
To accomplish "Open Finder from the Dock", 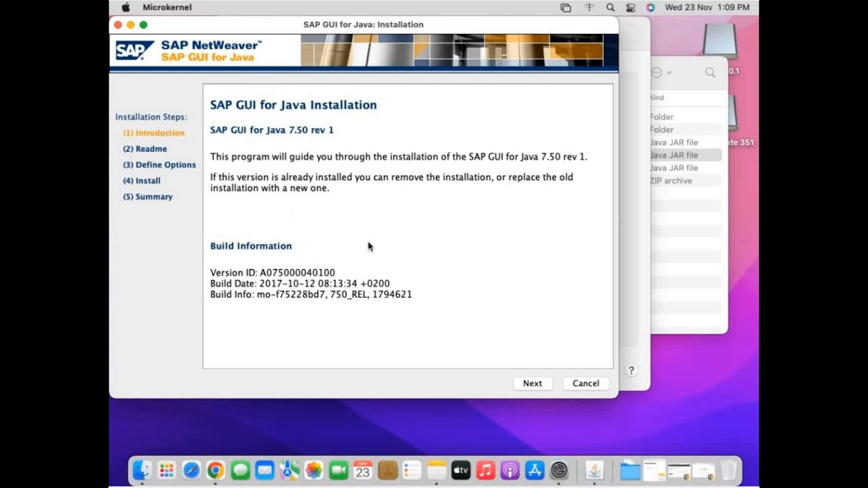I will 142,470.
